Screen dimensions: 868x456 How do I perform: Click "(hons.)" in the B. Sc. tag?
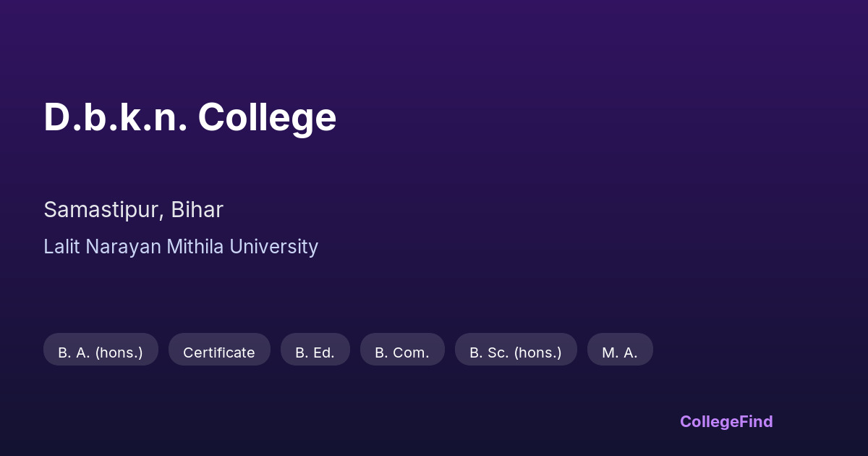(537, 352)
